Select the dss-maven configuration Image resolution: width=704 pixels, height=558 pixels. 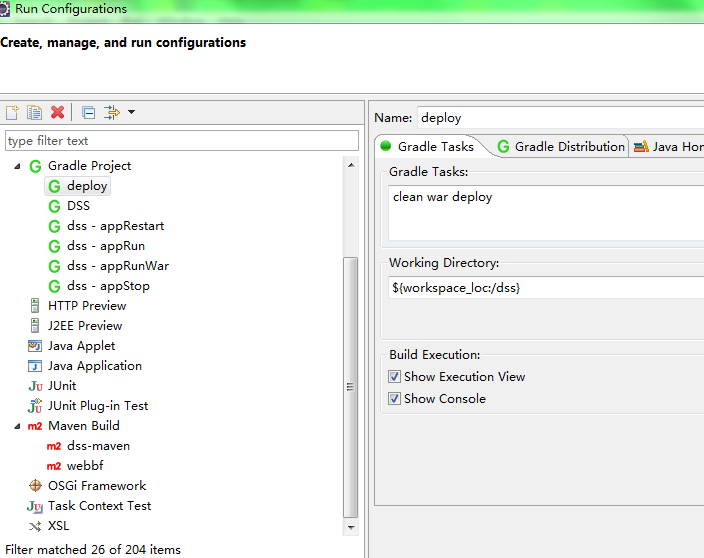(x=98, y=446)
